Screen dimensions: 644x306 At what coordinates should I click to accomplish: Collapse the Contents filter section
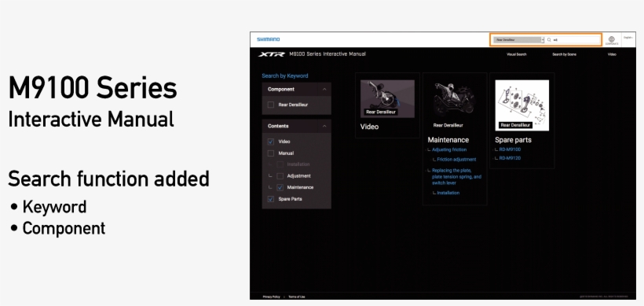(324, 127)
